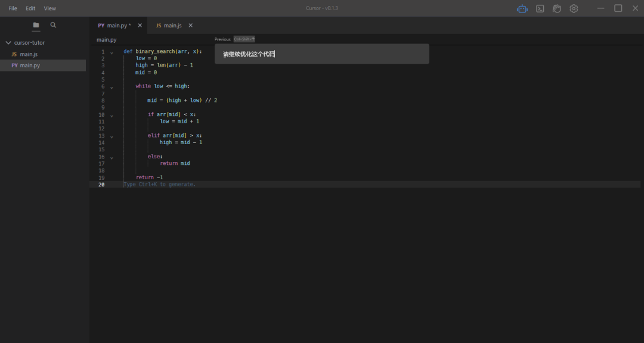Fold the elif block at line 13
Viewport: 644px width, 343px height.
[x=112, y=136]
